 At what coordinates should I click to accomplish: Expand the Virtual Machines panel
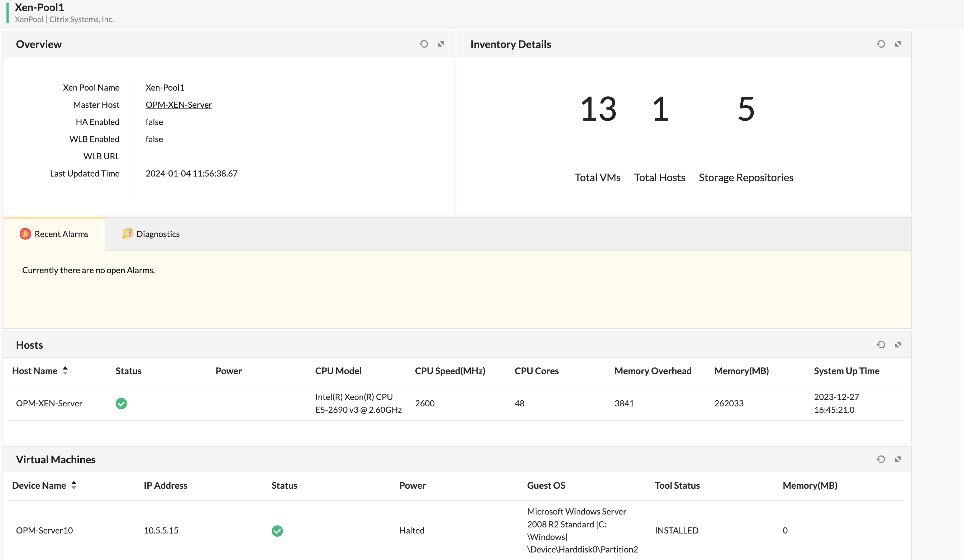[x=898, y=459]
